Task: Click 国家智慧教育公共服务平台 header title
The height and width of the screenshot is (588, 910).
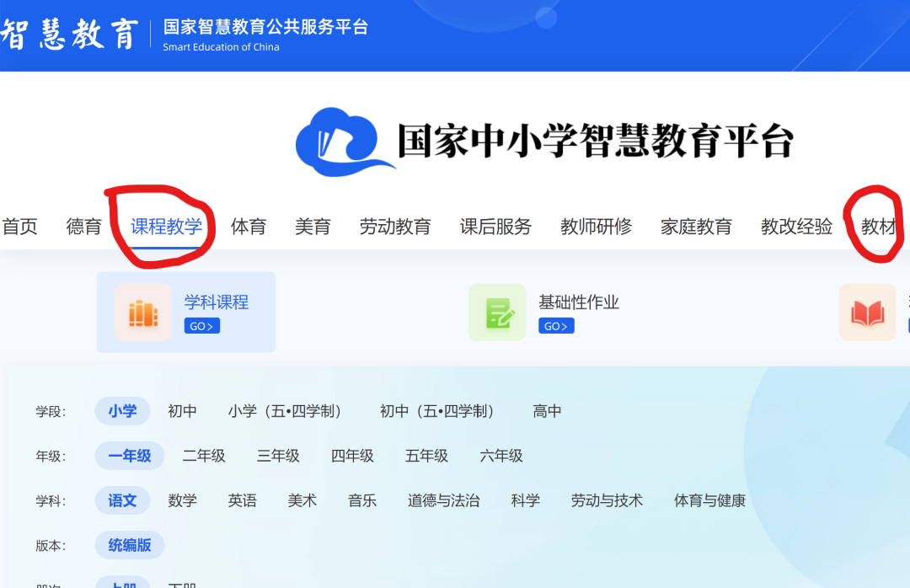Action: click(x=265, y=27)
